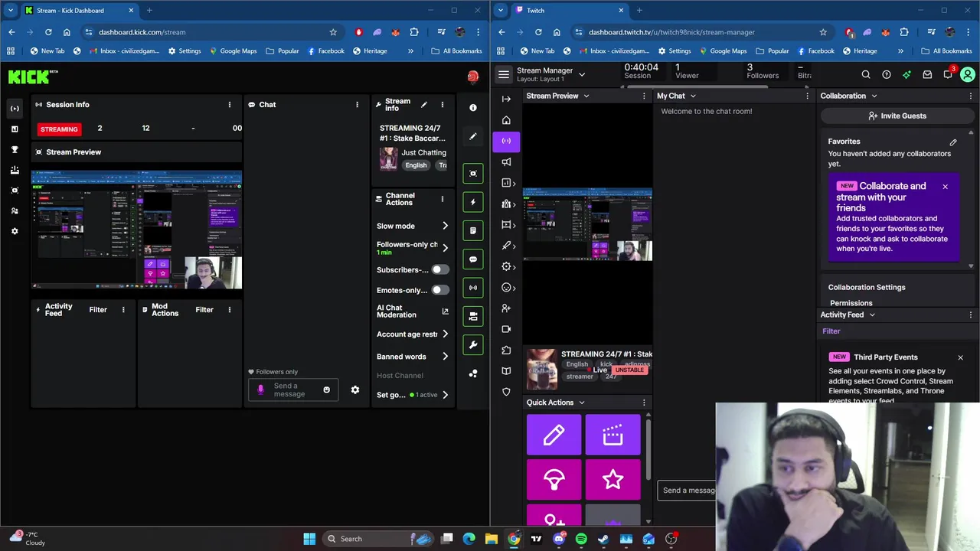The height and width of the screenshot is (551, 980).
Task: Edit Favorites using the pencil icon
Action: (953, 142)
